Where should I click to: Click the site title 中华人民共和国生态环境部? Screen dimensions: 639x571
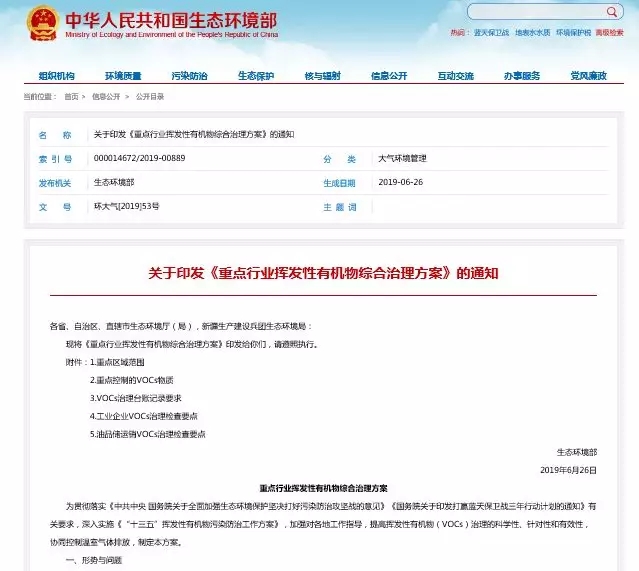(x=171, y=20)
